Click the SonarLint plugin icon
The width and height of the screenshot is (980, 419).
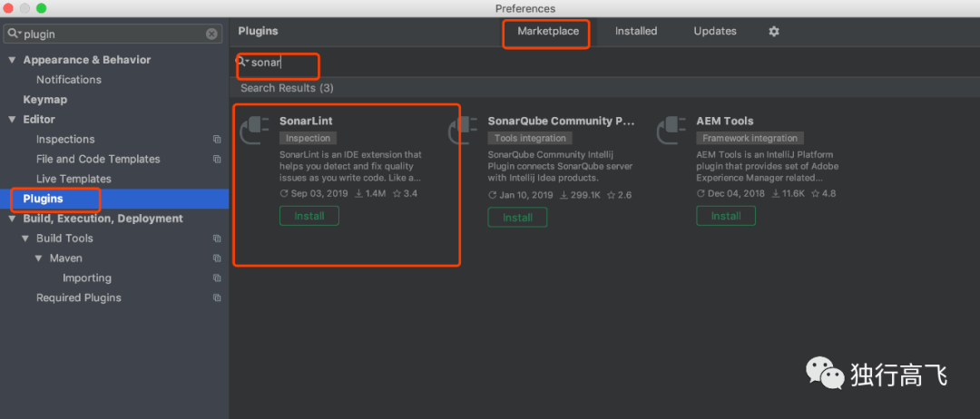tap(255, 131)
